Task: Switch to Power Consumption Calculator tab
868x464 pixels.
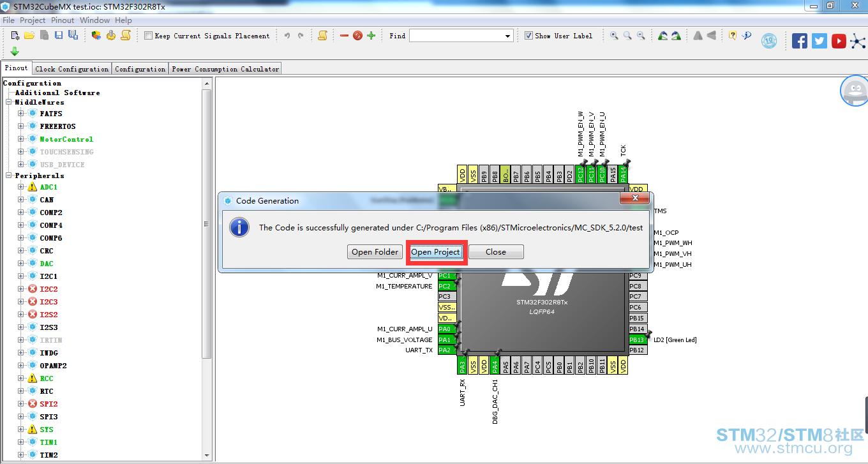Action: point(225,69)
